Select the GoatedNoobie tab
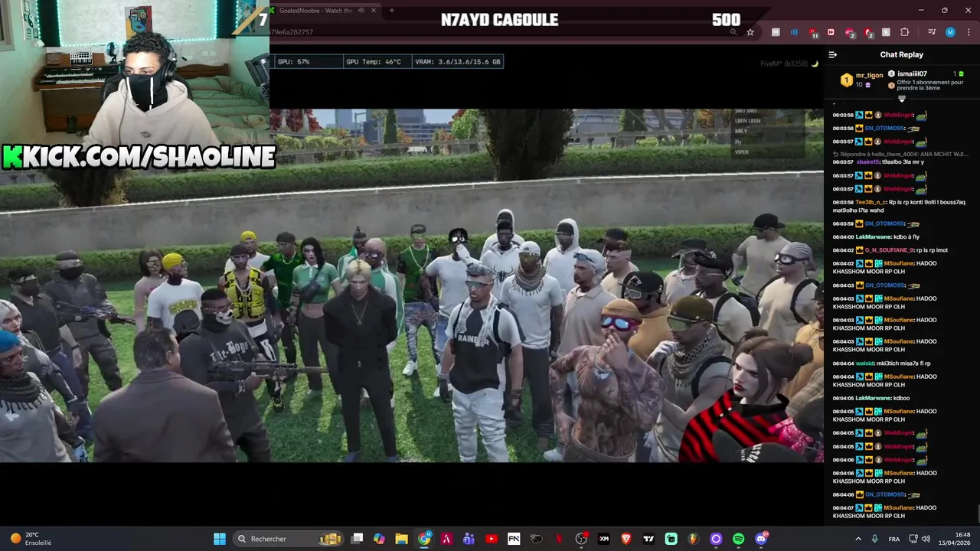This screenshot has height=551, width=980. [327, 11]
